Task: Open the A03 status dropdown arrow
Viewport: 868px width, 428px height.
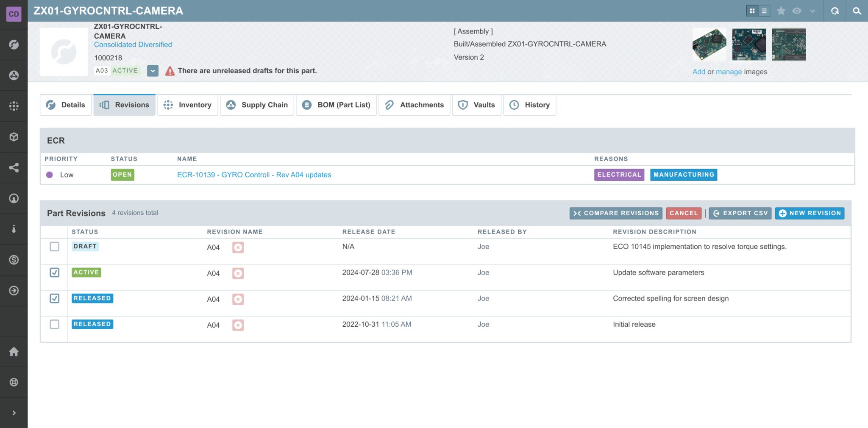Action: [x=153, y=70]
